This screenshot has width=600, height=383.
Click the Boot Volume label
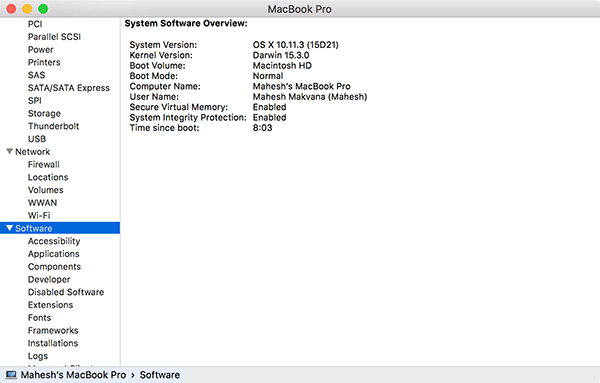(x=157, y=65)
